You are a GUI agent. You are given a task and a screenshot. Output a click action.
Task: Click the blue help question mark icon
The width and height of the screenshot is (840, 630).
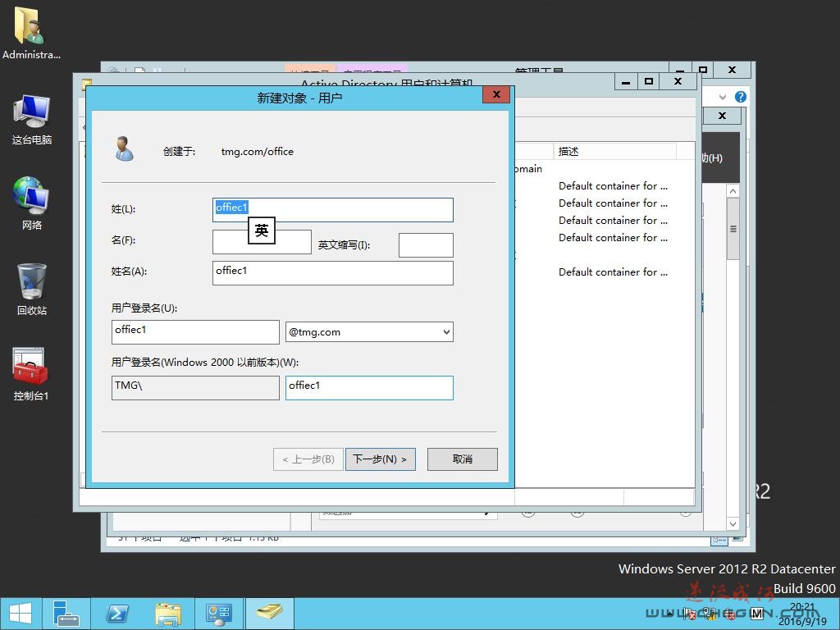741,97
